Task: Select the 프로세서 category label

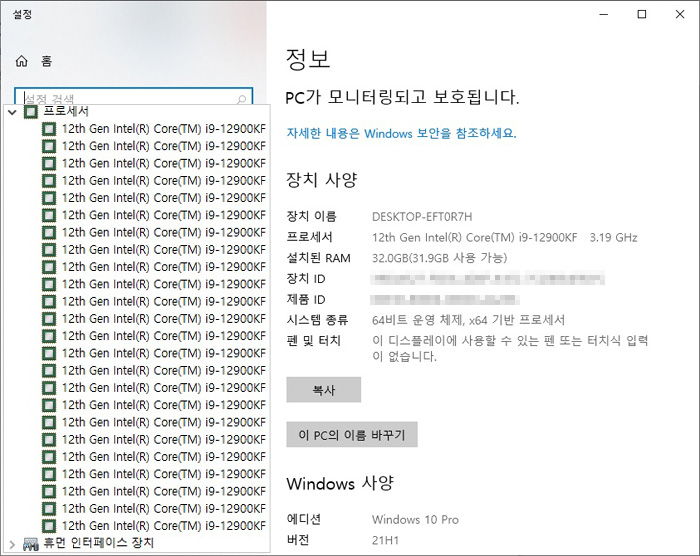Action: pyautogui.click(x=66, y=112)
